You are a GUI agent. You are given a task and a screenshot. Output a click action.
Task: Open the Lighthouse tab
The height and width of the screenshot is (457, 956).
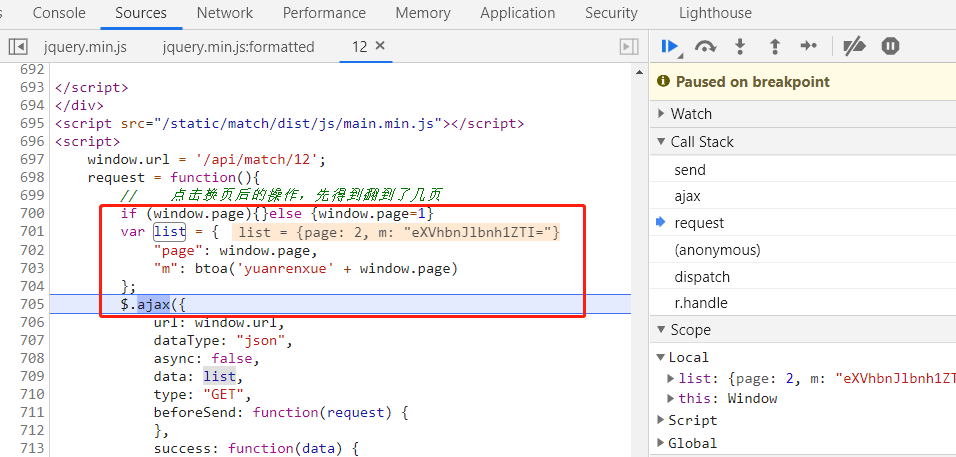(x=715, y=13)
